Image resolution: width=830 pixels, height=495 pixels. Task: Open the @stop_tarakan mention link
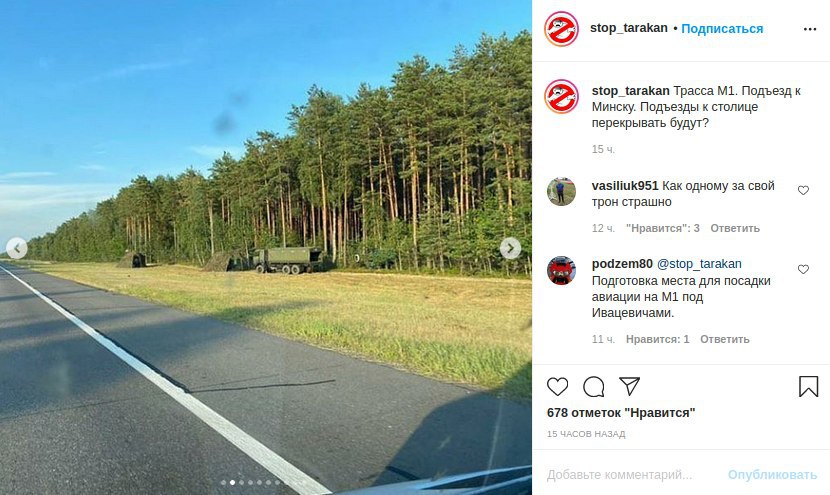point(699,264)
